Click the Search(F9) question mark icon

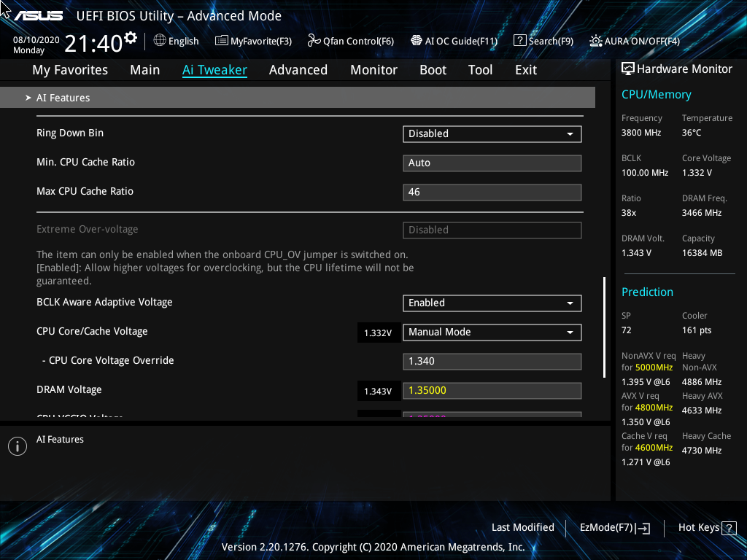[519, 41]
